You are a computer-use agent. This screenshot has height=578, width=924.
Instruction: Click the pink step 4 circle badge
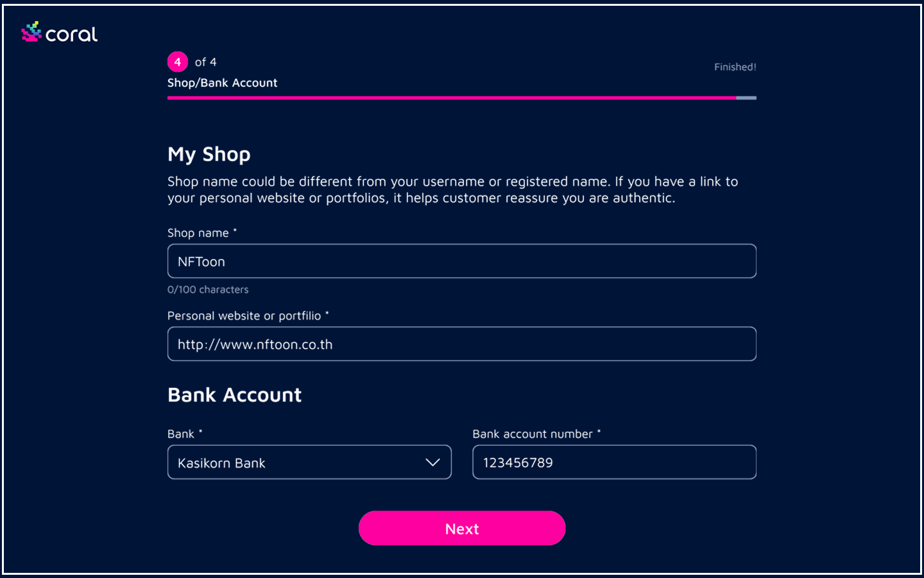(177, 62)
